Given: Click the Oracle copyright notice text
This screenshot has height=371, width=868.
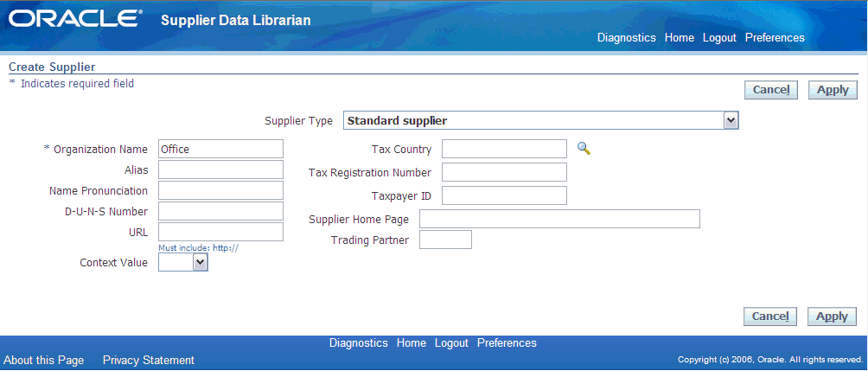Looking at the screenshot, I should pos(770,360).
